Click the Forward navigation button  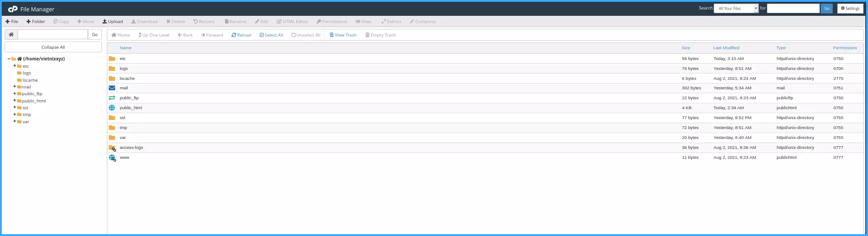(212, 35)
